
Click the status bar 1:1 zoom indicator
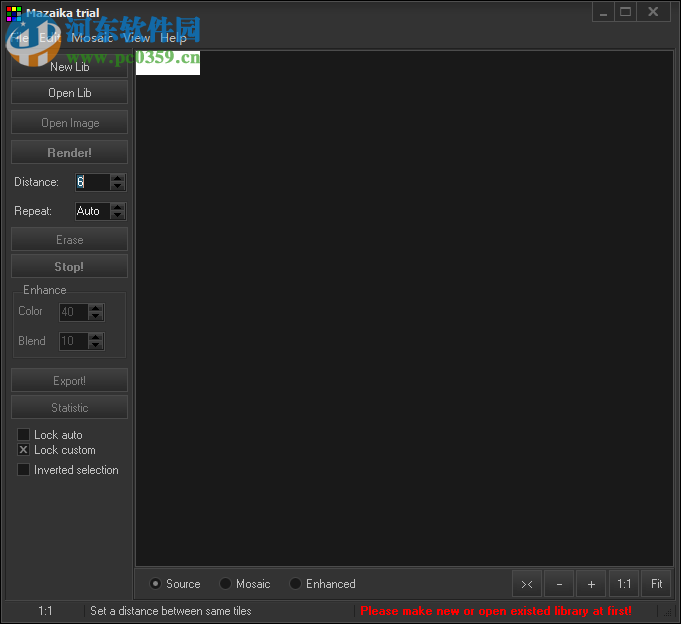tap(45, 611)
